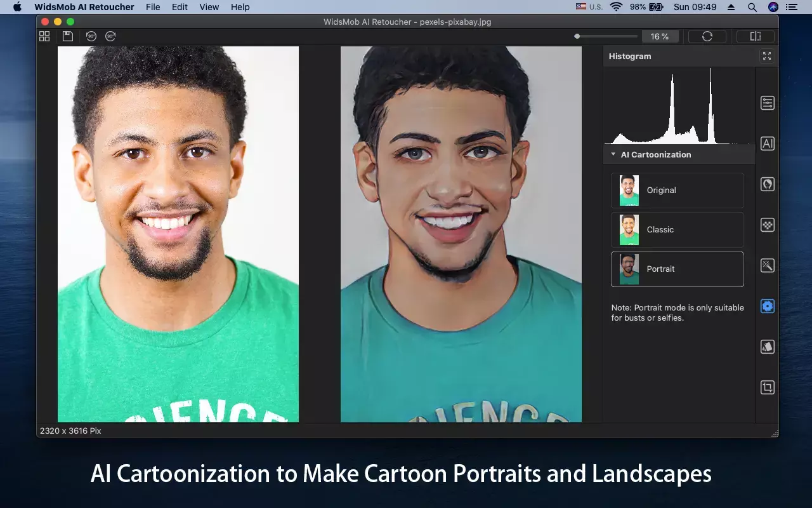Rotate image 90° counterclockwise
The height and width of the screenshot is (508, 812).
click(91, 37)
